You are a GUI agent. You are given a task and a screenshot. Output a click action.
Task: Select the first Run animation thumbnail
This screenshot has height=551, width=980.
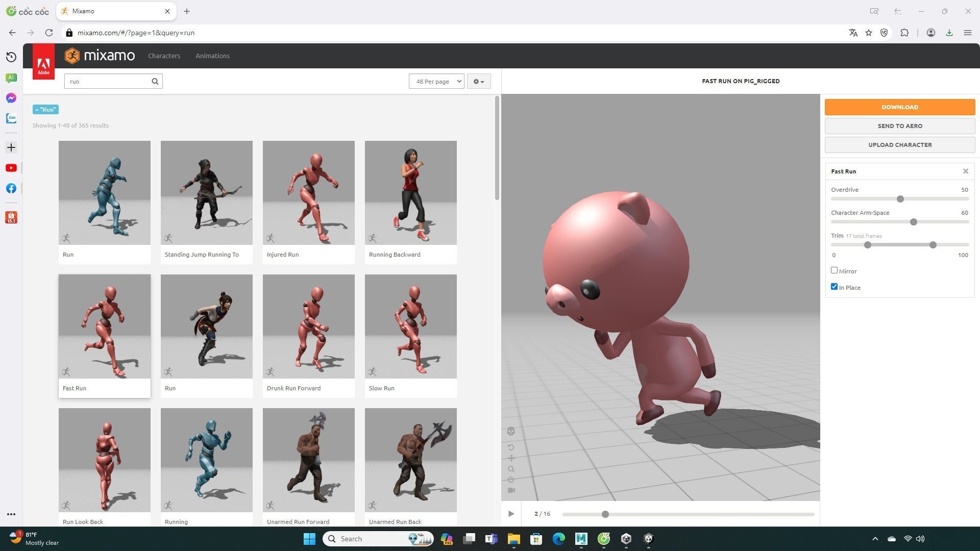coord(105,193)
